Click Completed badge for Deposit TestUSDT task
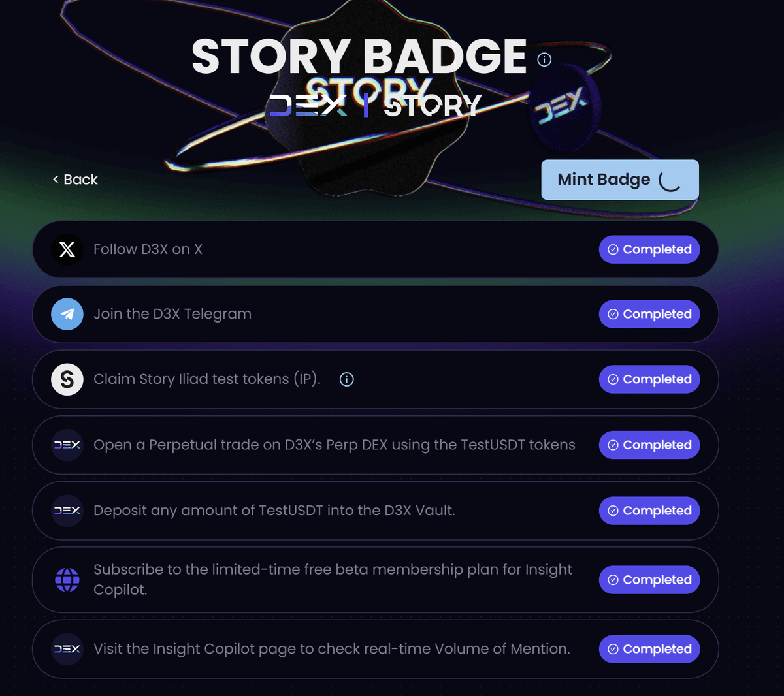 (x=649, y=511)
